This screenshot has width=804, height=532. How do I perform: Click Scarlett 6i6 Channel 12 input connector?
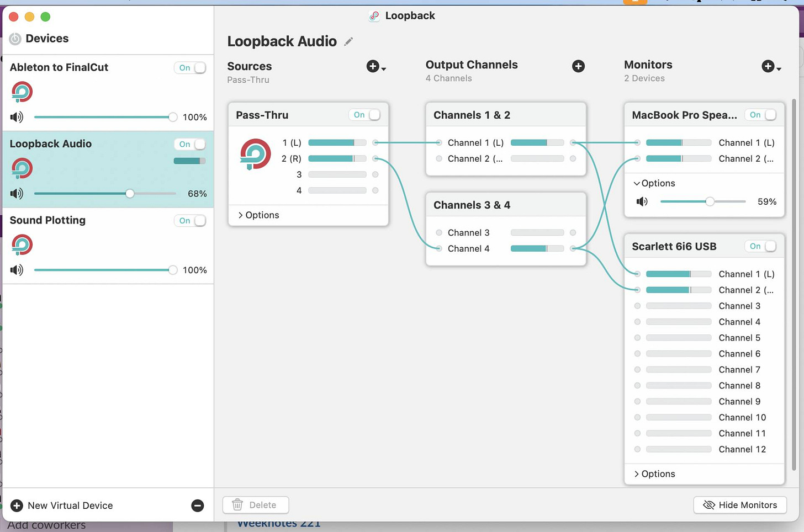tap(637, 449)
